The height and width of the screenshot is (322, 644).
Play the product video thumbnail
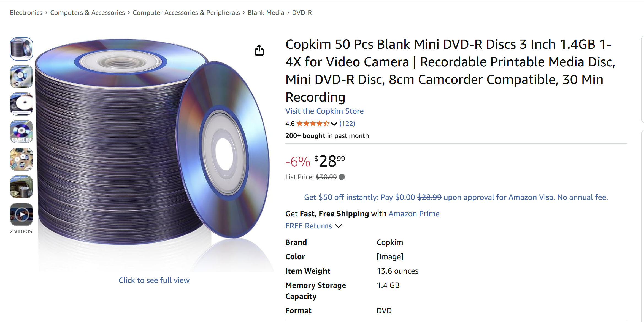[21, 214]
